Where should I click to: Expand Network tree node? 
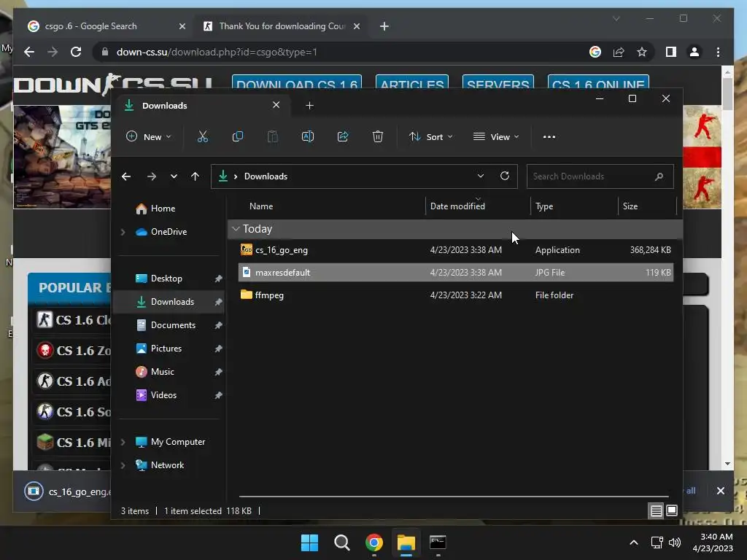coord(123,465)
